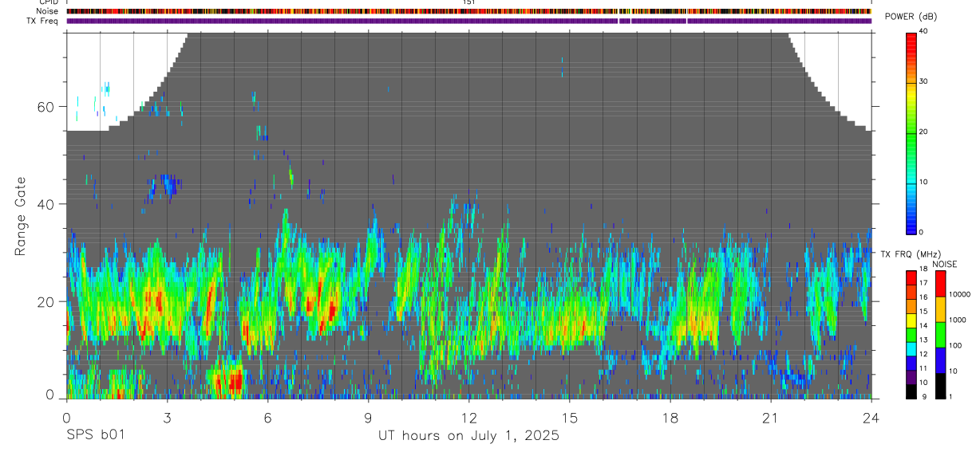
Task: Click the TX Freq strip label at top left
Action: point(43,21)
